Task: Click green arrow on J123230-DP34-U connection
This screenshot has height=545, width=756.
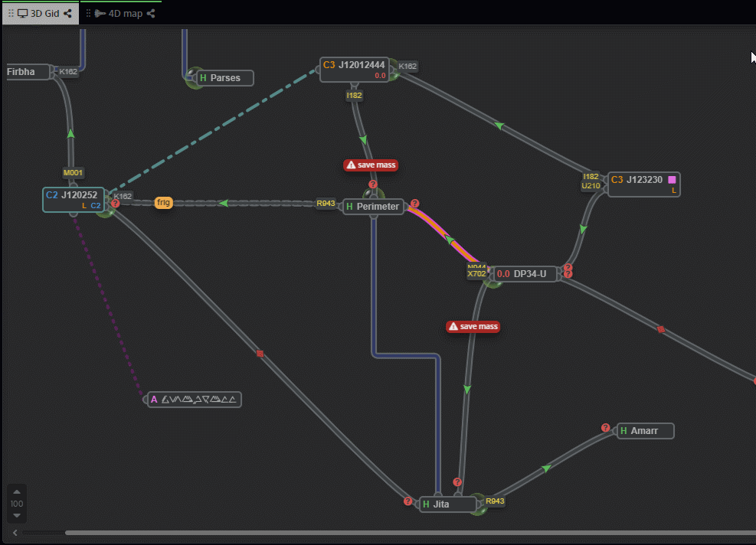Action: click(x=584, y=230)
